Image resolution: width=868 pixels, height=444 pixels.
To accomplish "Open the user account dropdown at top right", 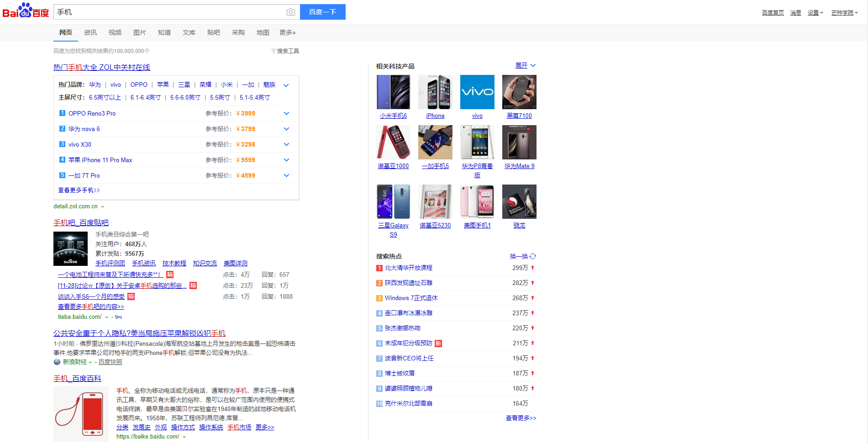I will point(844,13).
